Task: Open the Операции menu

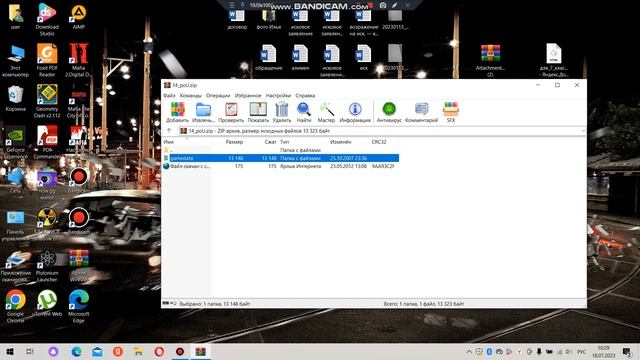Action: tap(218, 96)
